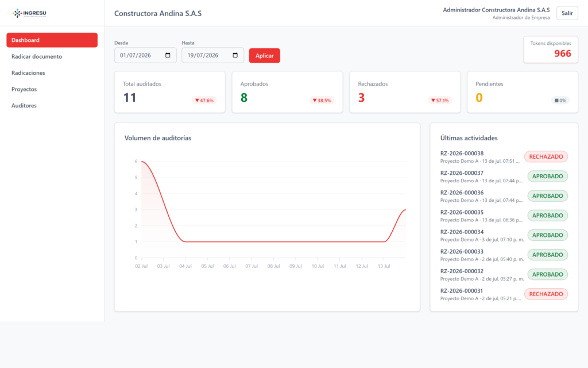Select the Dashboard menu item
Screen dimensions: 588x368
[52, 40]
